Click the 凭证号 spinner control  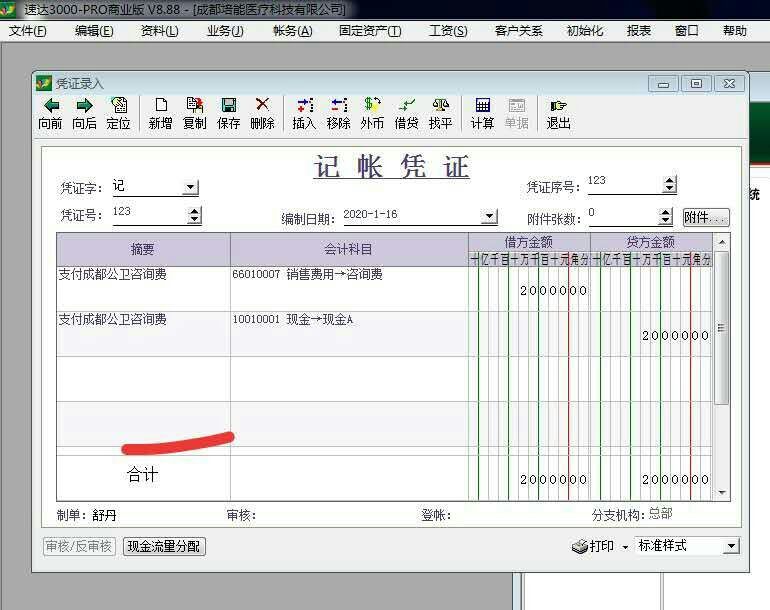pos(194,215)
